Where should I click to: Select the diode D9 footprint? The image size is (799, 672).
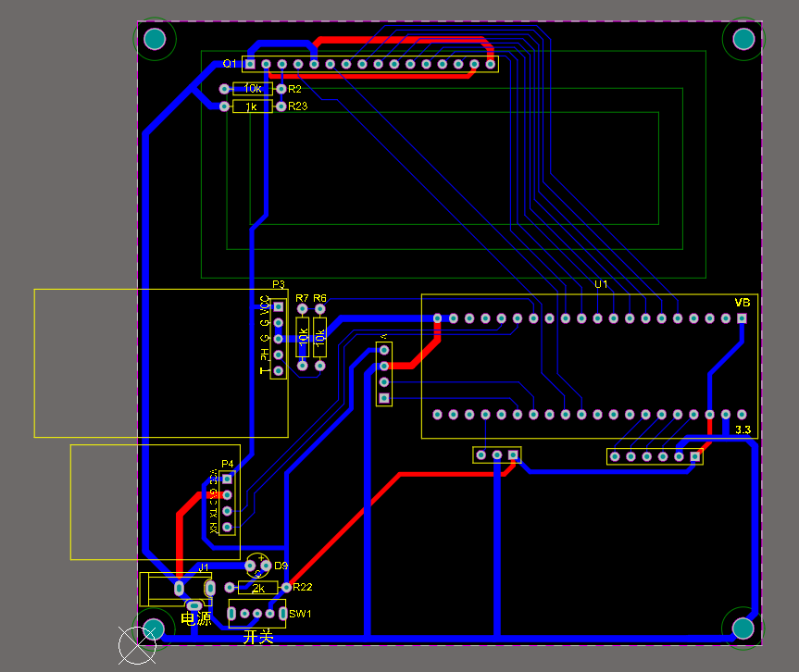coord(256,565)
